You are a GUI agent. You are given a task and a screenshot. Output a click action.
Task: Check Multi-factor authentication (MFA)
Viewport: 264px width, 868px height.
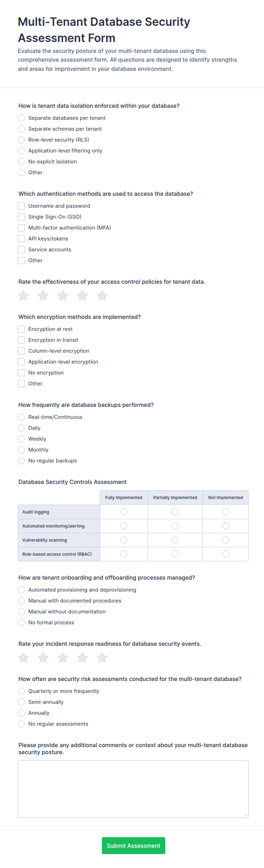(21, 228)
